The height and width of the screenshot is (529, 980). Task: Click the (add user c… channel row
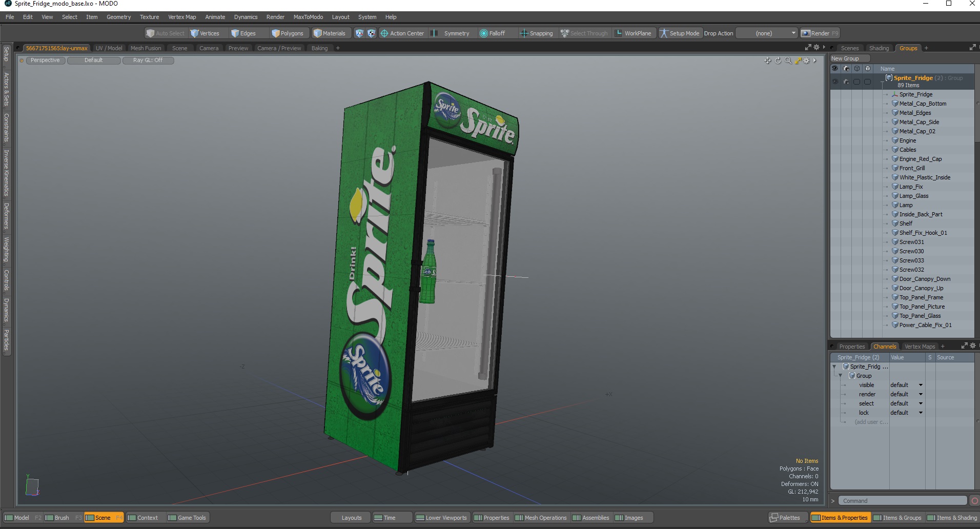tap(871, 422)
